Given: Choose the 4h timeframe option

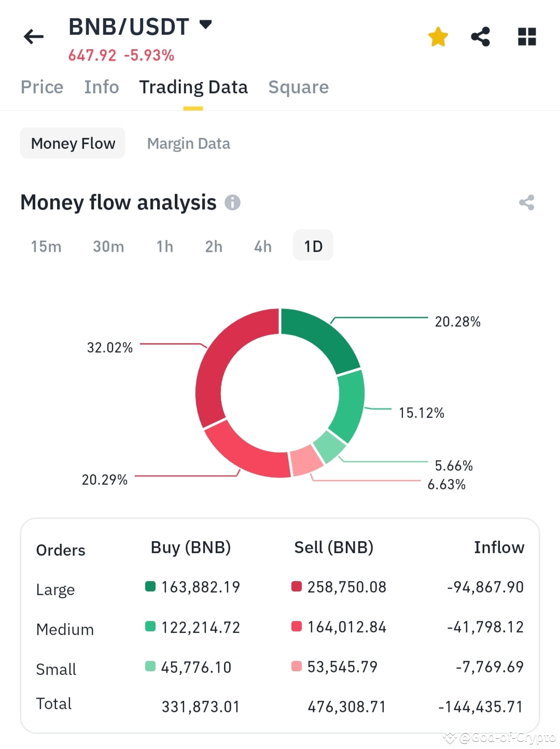Looking at the screenshot, I should (262, 246).
